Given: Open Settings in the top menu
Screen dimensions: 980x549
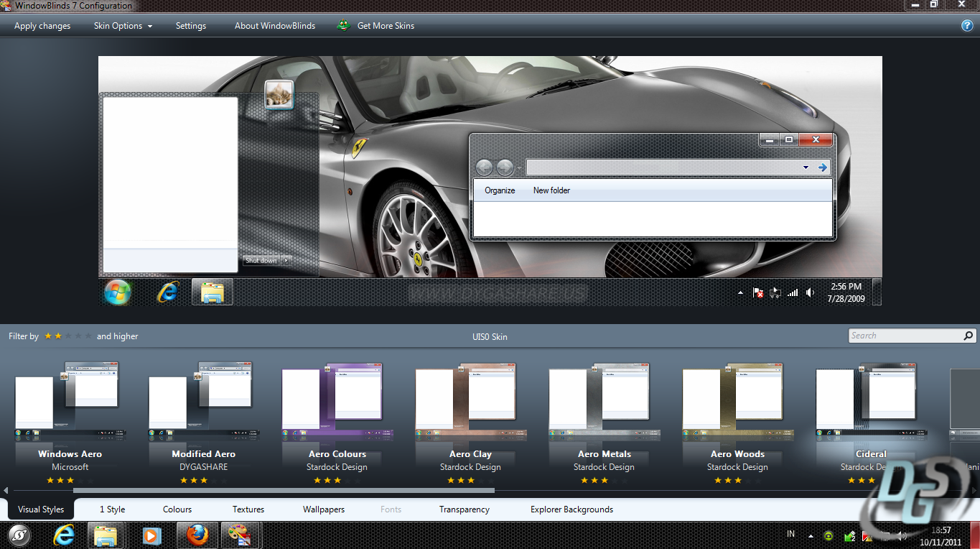Looking at the screenshot, I should pyautogui.click(x=191, y=26).
